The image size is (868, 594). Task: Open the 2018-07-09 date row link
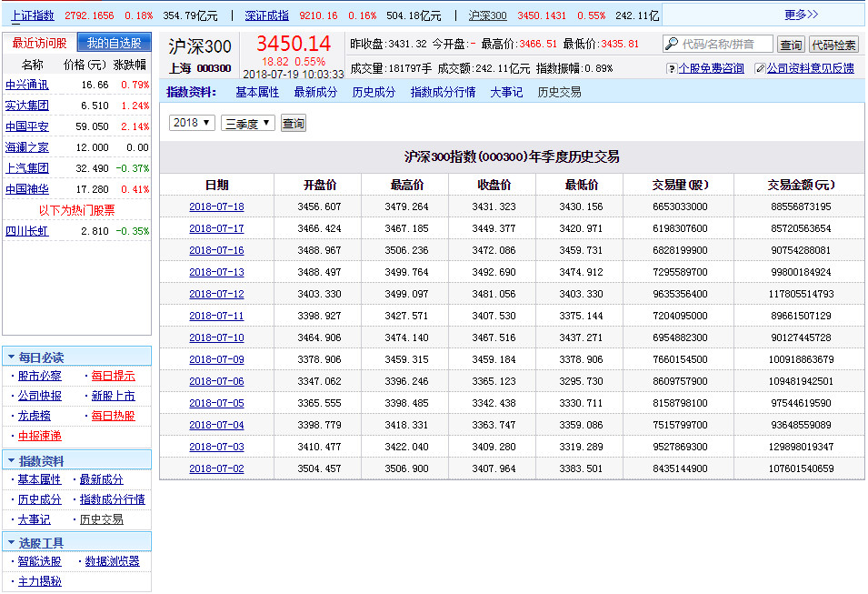pos(216,359)
